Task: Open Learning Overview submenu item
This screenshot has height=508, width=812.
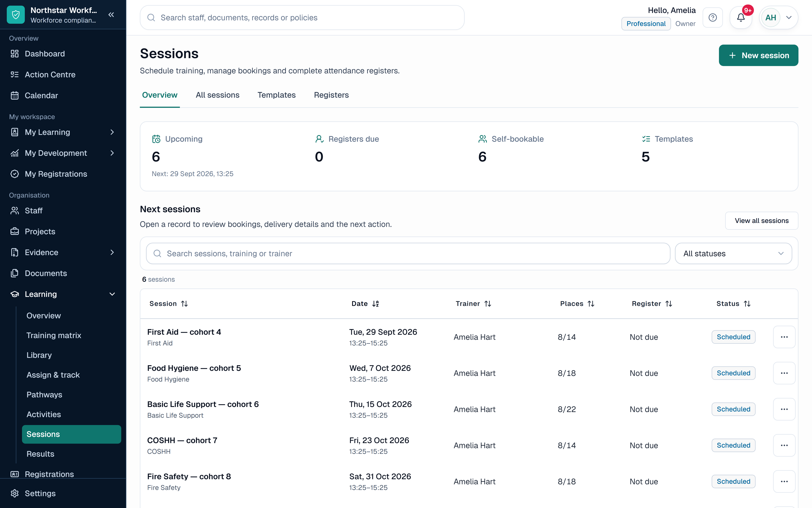Action: tap(71, 316)
